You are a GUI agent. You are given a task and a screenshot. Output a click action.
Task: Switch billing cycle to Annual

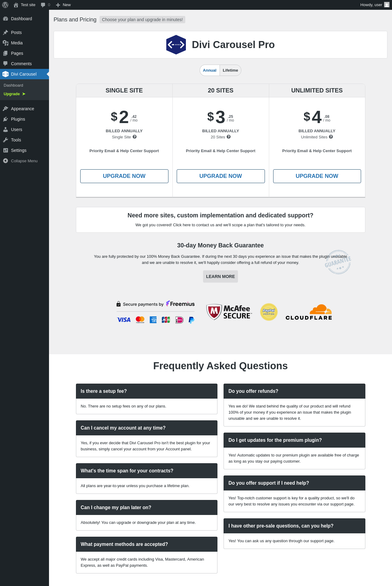click(210, 70)
